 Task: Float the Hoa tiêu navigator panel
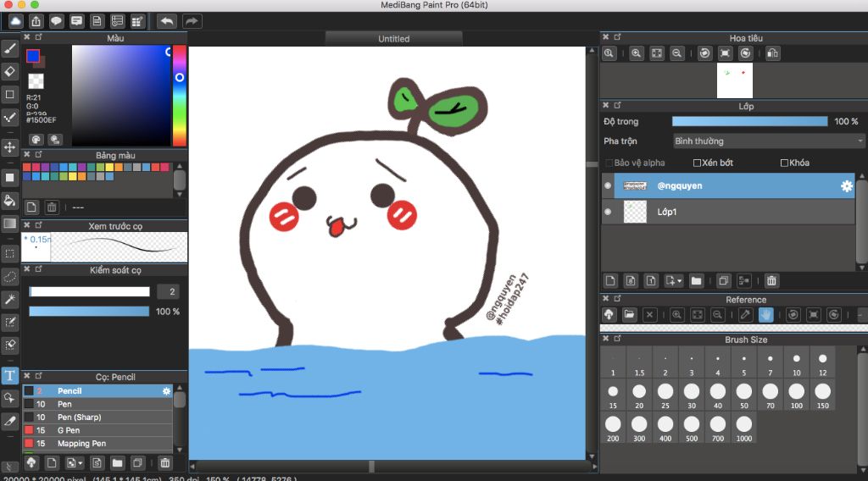(x=618, y=37)
